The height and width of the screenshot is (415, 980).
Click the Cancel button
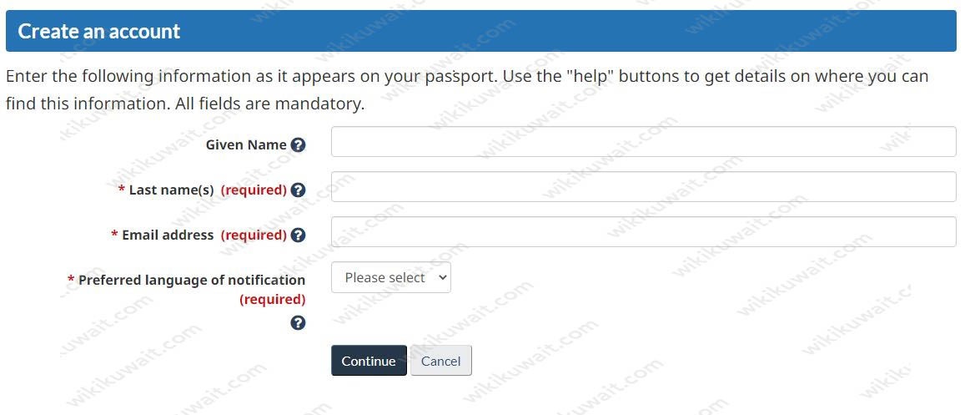pyautogui.click(x=440, y=361)
